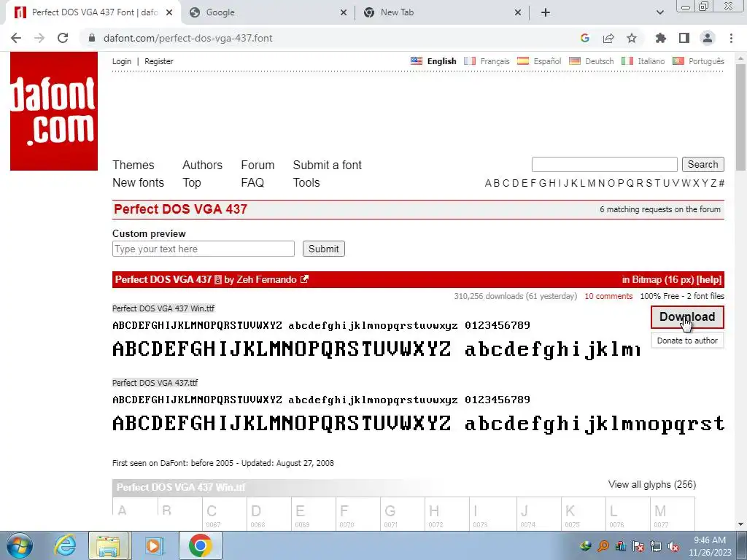
Task: Open the Forum menu item
Action: coord(258,165)
